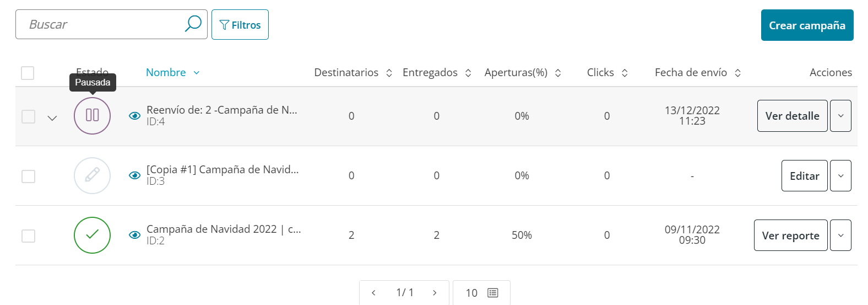Screen dimensions: 868x305
Task: Click the paused status icon for campaign ID:4
Action: click(x=92, y=116)
